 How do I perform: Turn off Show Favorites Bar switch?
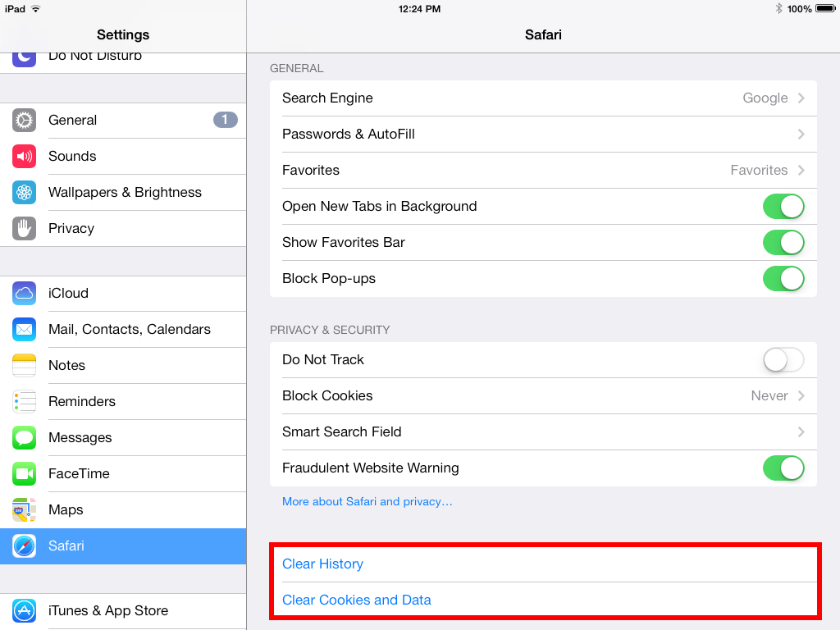(x=783, y=243)
